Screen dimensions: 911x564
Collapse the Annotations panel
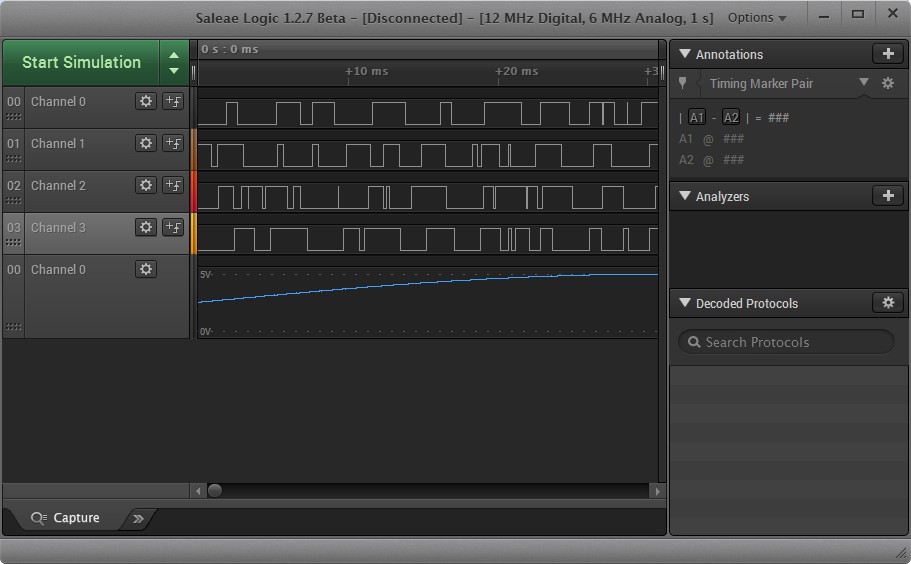pos(685,54)
